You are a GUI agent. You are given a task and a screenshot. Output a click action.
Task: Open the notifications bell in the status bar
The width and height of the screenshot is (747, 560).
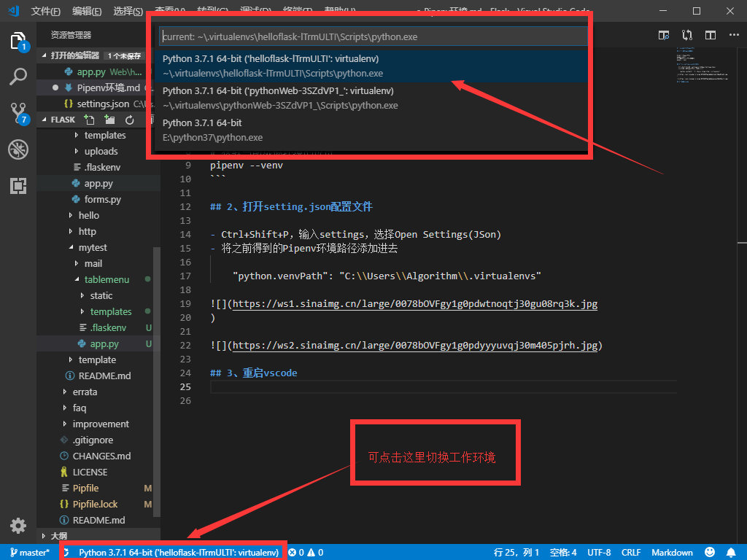(732, 552)
